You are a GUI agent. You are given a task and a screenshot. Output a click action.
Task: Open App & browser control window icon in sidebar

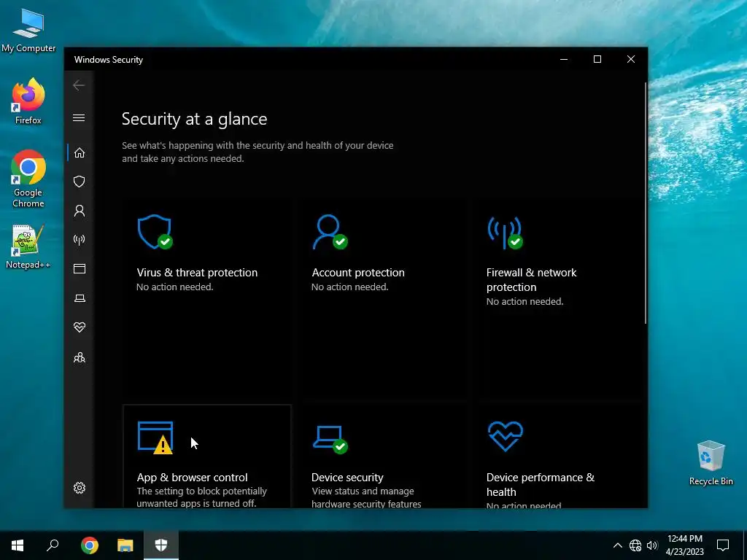tap(79, 269)
